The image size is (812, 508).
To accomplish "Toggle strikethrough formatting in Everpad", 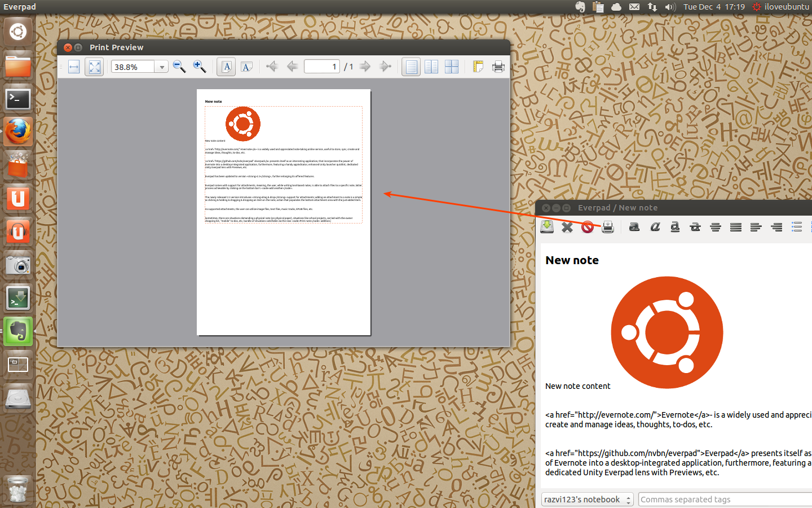I will point(695,227).
